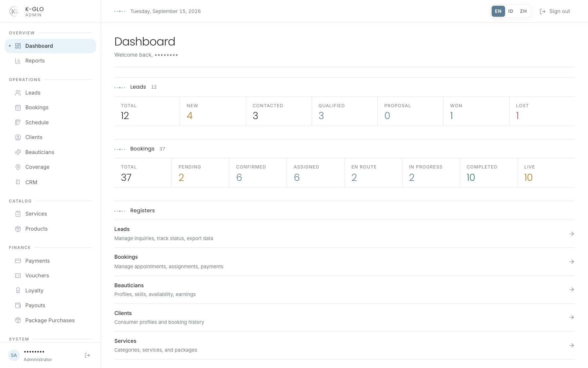Open Dashboard via its grid icon
The width and height of the screenshot is (588, 368).
coord(18,46)
